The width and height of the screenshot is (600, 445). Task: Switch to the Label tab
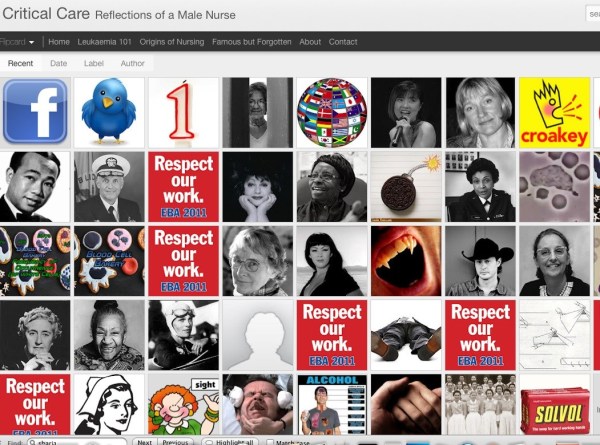(93, 64)
